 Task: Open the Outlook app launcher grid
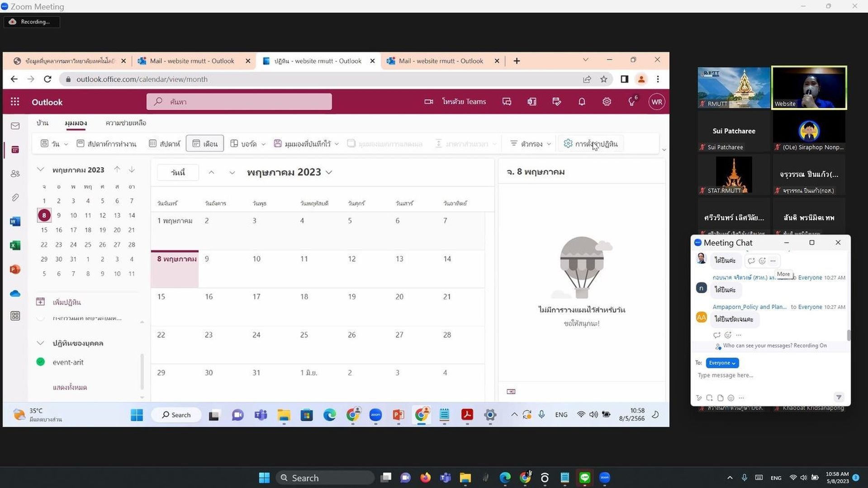(x=15, y=102)
